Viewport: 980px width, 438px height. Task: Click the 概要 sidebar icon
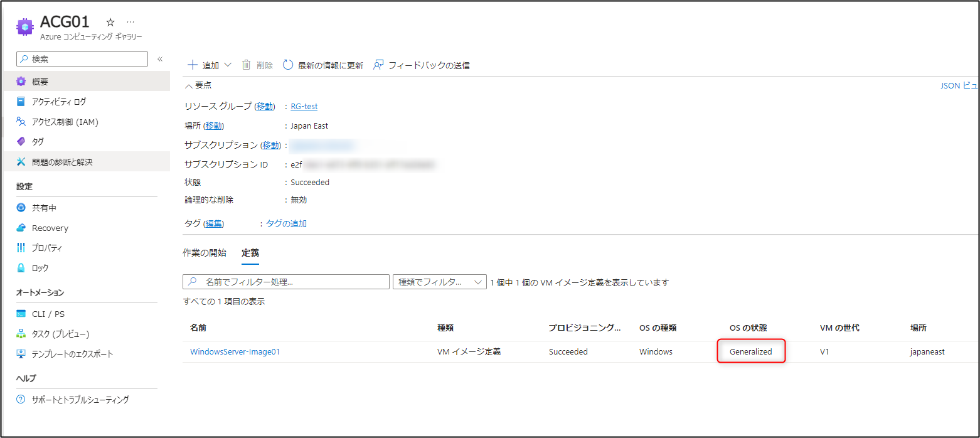click(21, 82)
